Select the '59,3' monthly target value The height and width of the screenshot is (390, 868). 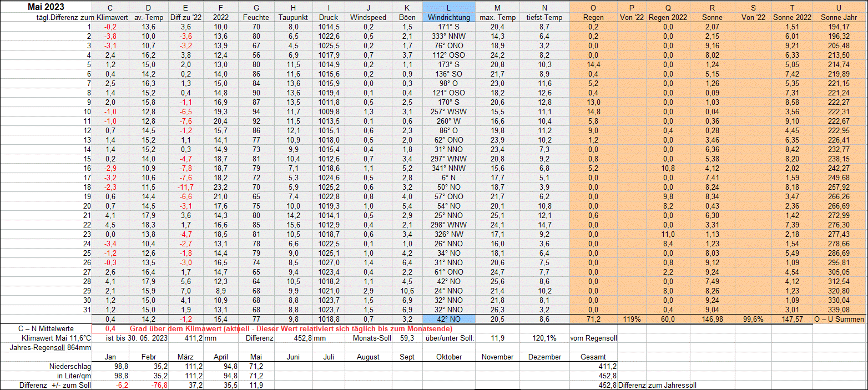407,338
